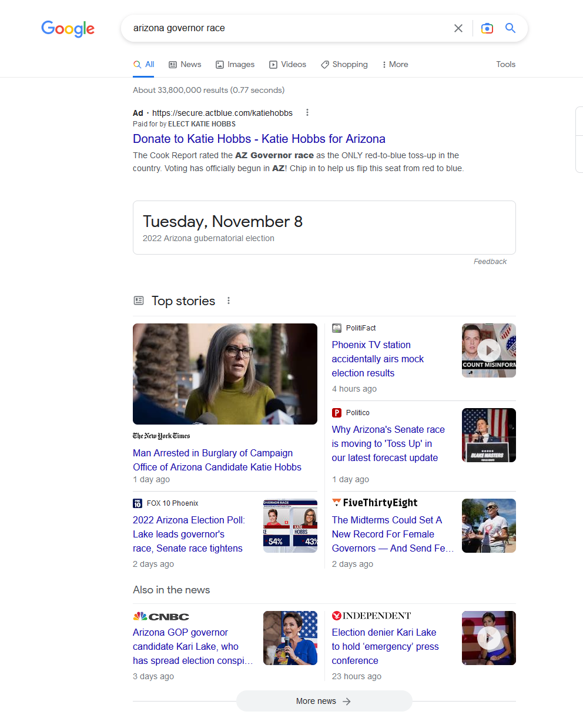583x728 pixels.
Task: Click the Google logo
Action: [x=68, y=28]
